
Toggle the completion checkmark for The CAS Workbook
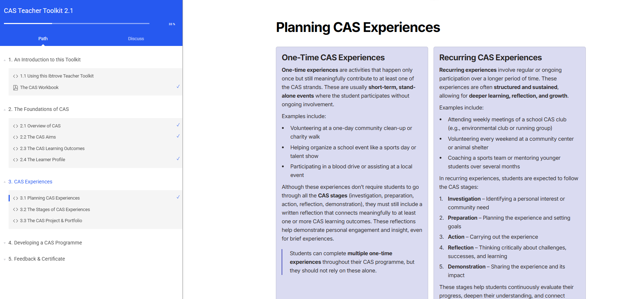tap(178, 87)
